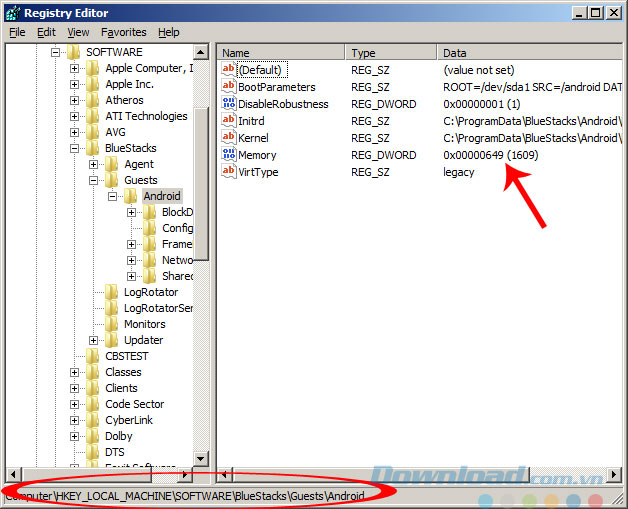
Task: Open the Help menu
Action: pyautogui.click(x=169, y=32)
